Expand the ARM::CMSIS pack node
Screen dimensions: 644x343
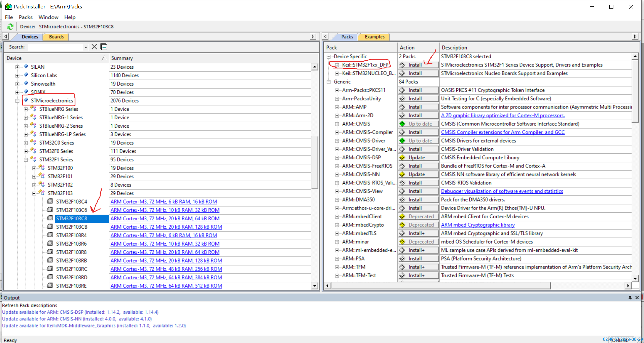337,124
